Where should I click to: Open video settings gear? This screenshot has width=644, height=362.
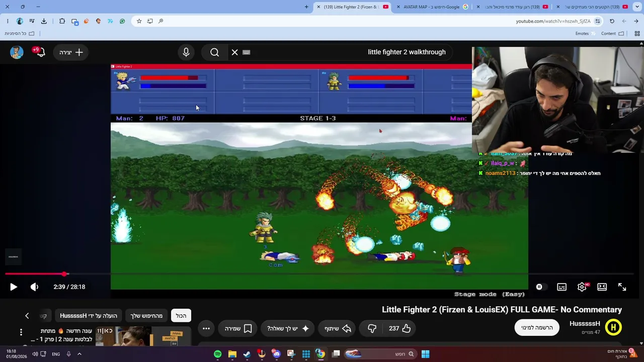pyautogui.click(x=582, y=287)
